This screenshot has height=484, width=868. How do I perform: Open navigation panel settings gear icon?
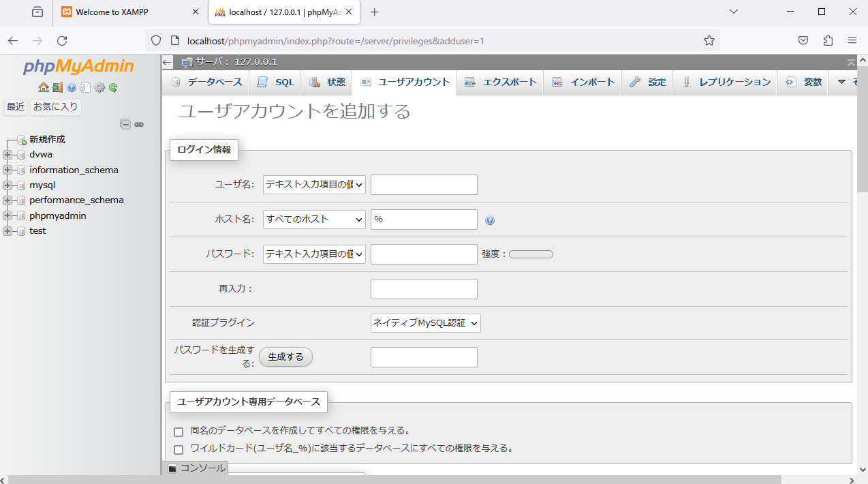click(99, 87)
